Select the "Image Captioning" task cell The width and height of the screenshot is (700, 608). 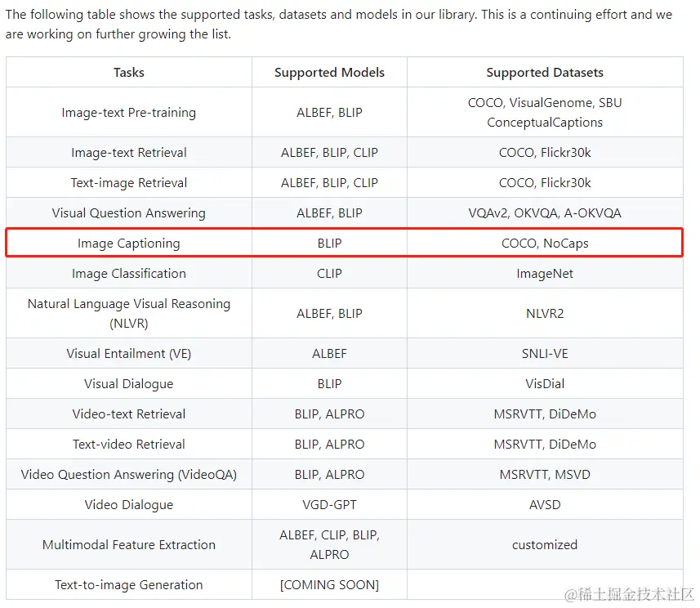click(x=129, y=243)
